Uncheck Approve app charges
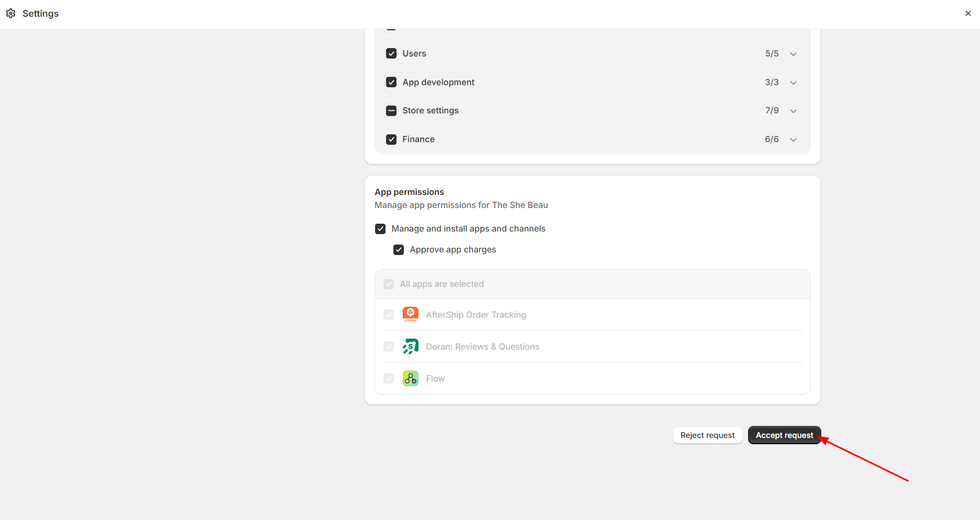The image size is (980, 520). [399, 250]
